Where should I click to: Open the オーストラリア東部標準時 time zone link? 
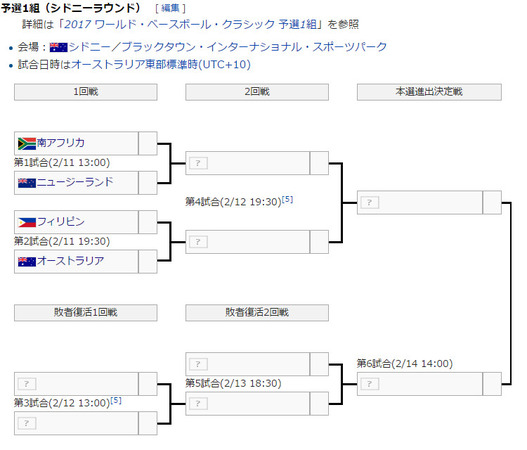161,64
